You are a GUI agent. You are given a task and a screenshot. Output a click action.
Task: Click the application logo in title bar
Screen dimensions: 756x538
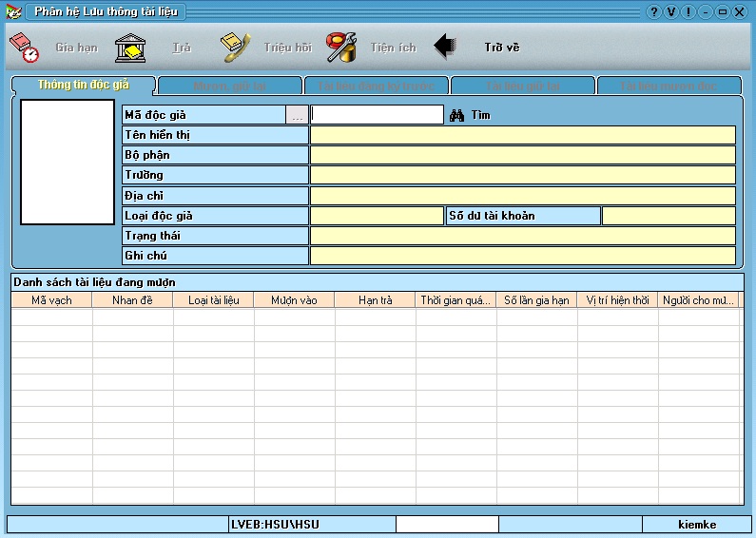coord(13,12)
